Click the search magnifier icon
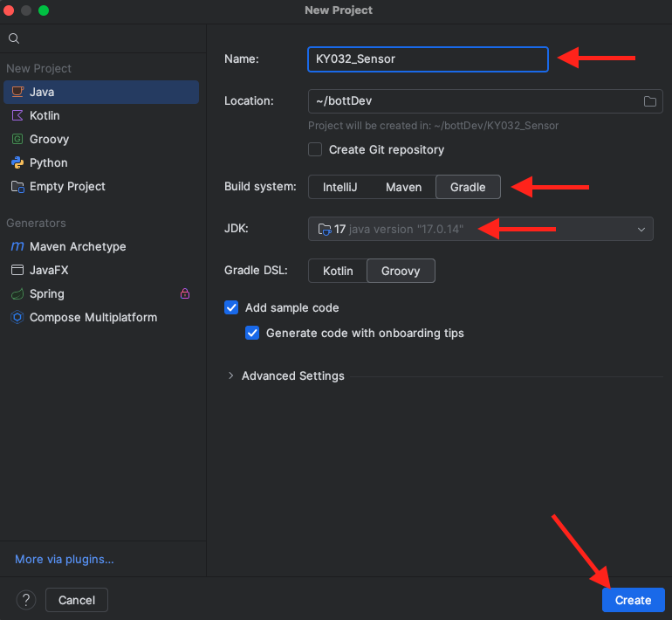This screenshot has height=620, width=672. (x=14, y=38)
